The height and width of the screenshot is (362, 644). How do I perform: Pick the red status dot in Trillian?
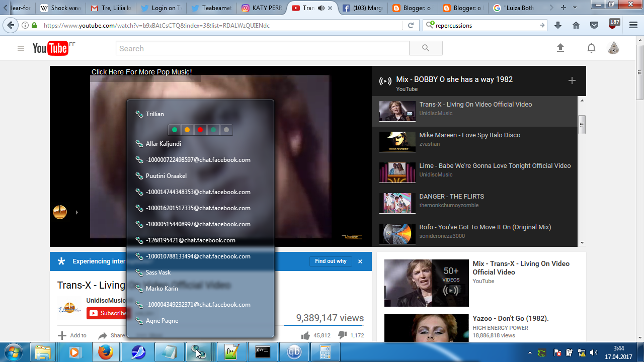(x=200, y=130)
